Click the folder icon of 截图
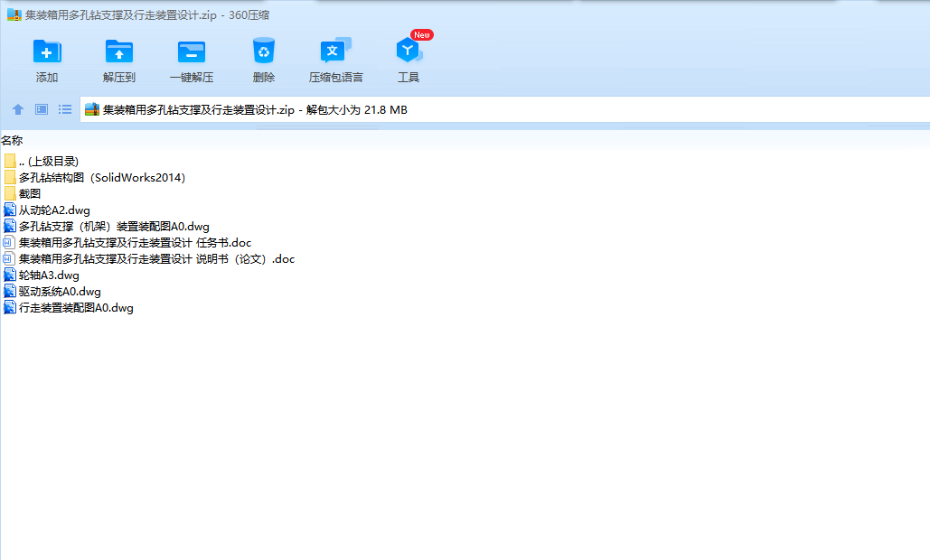 (x=9, y=194)
